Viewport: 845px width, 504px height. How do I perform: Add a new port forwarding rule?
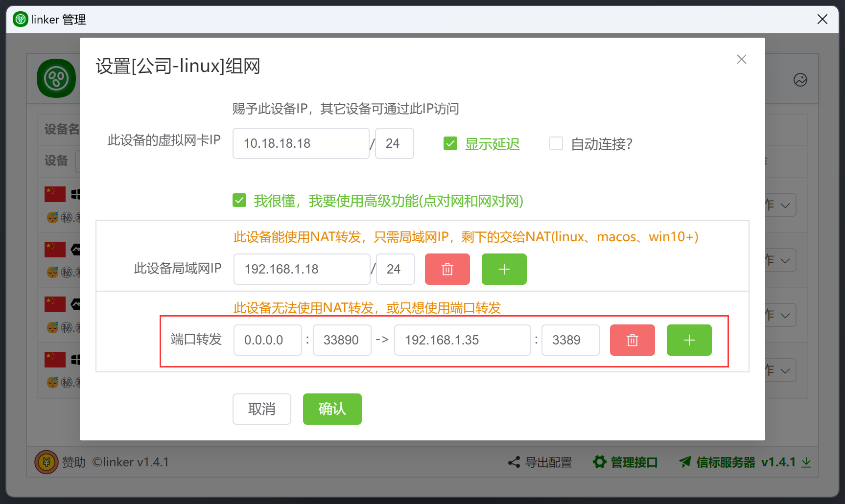689,340
